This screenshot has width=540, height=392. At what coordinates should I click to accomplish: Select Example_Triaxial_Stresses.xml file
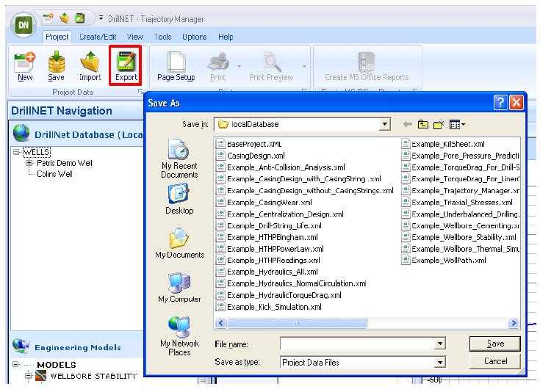click(x=457, y=202)
